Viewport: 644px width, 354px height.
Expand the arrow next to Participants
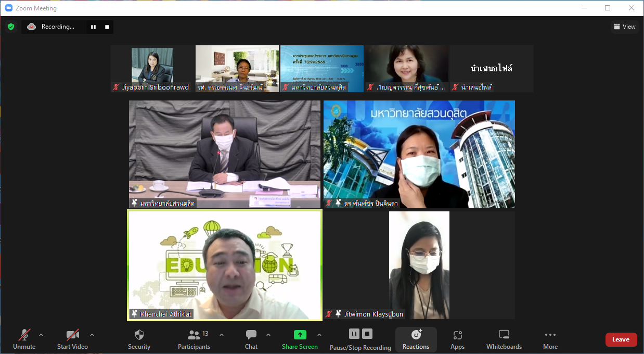pyautogui.click(x=222, y=335)
